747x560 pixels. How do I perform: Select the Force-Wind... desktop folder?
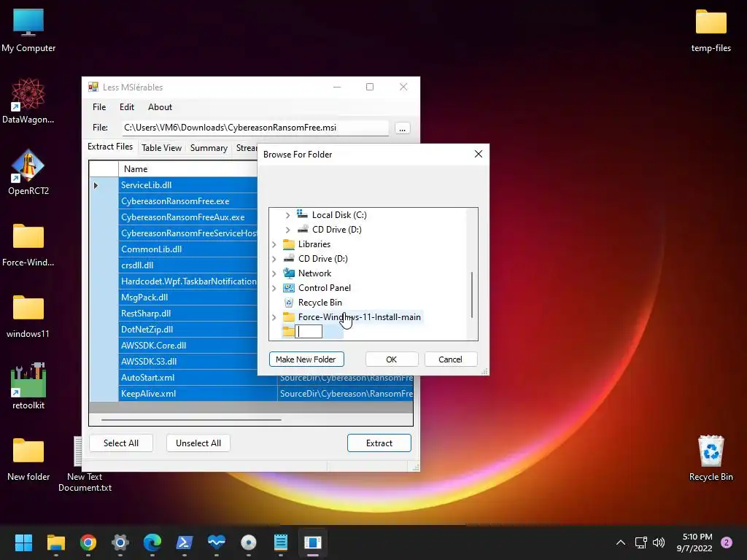point(28,245)
